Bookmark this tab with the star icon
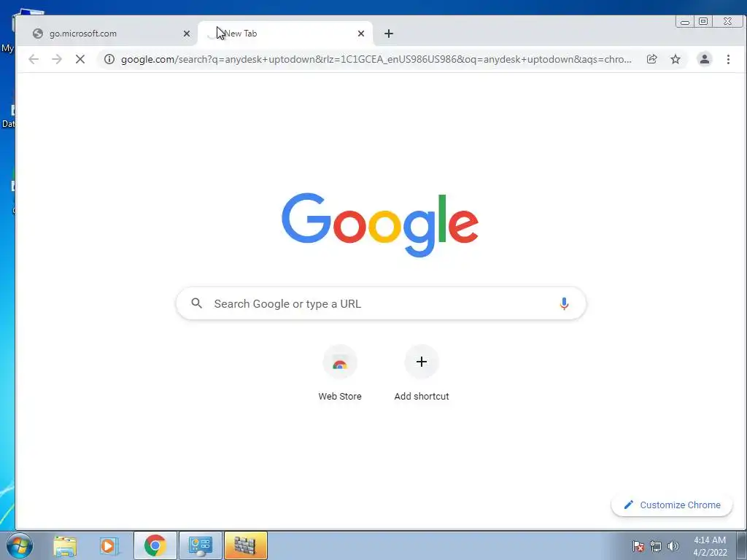747x560 pixels. 676,59
